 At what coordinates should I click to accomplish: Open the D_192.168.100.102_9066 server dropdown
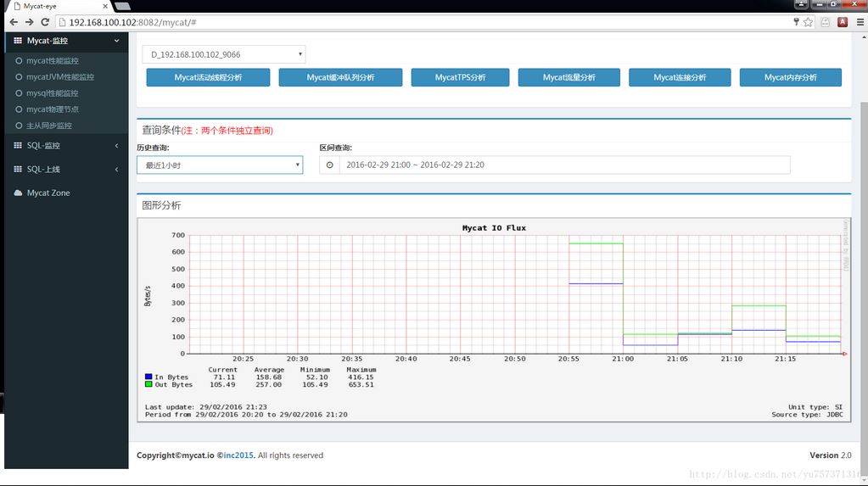pos(224,54)
